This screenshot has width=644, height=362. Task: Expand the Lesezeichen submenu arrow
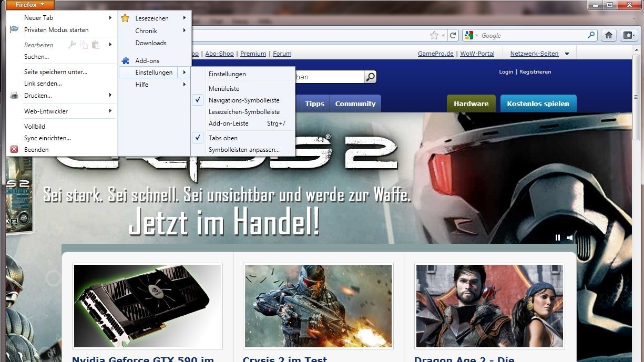pos(185,18)
